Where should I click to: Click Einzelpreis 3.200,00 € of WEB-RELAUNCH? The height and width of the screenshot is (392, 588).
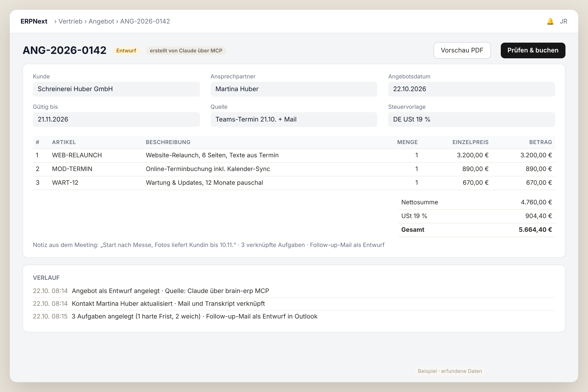point(473,155)
